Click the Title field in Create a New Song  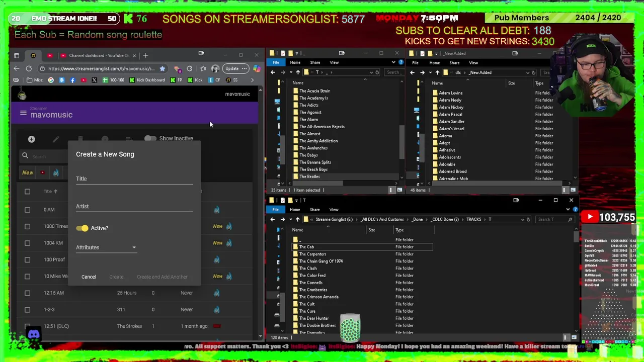(x=134, y=179)
